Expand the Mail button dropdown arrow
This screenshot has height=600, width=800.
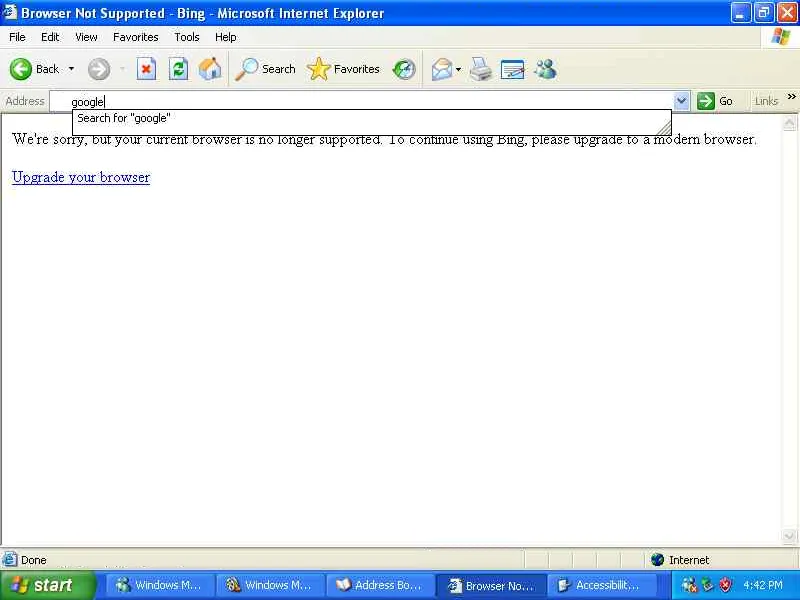coord(458,69)
